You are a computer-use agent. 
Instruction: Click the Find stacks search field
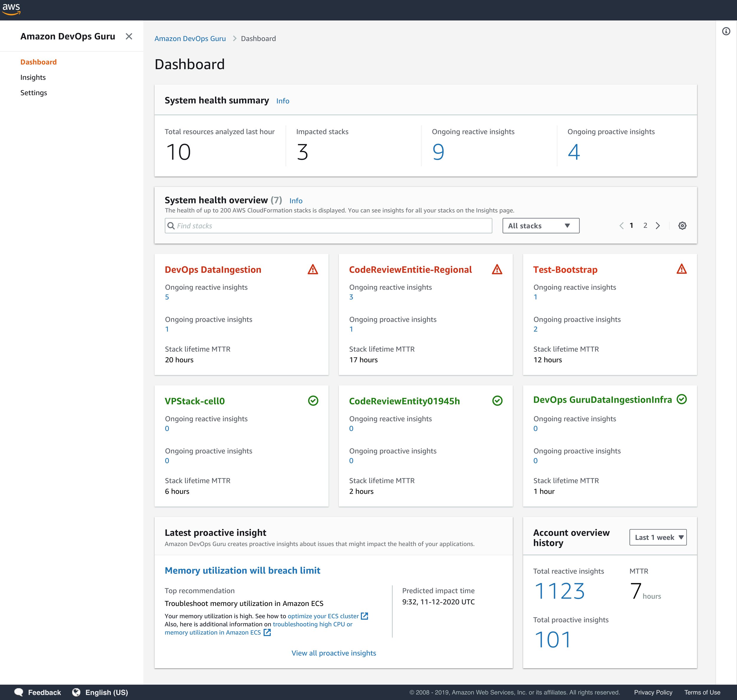coord(328,226)
